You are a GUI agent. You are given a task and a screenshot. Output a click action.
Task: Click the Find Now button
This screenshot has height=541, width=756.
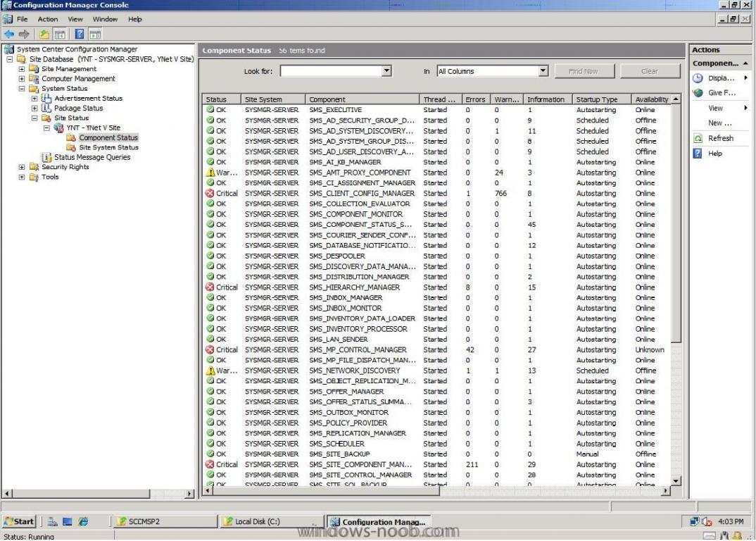coord(584,71)
